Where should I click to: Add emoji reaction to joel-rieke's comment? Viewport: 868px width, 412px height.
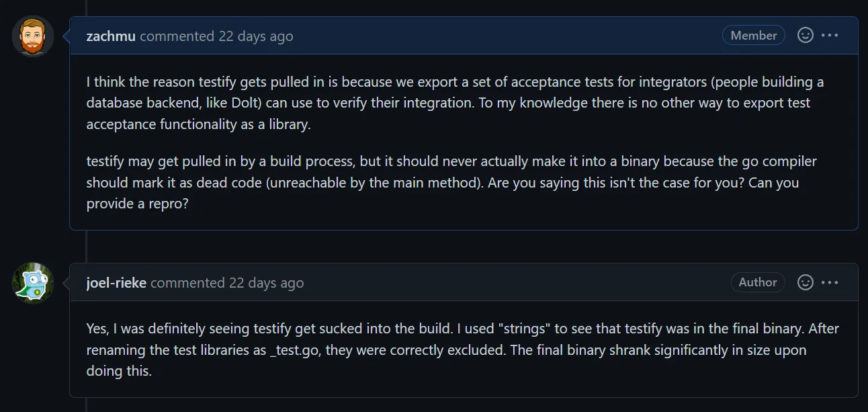[805, 282]
